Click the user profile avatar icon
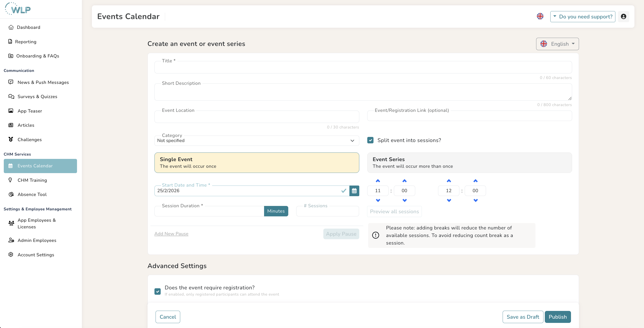 click(624, 16)
